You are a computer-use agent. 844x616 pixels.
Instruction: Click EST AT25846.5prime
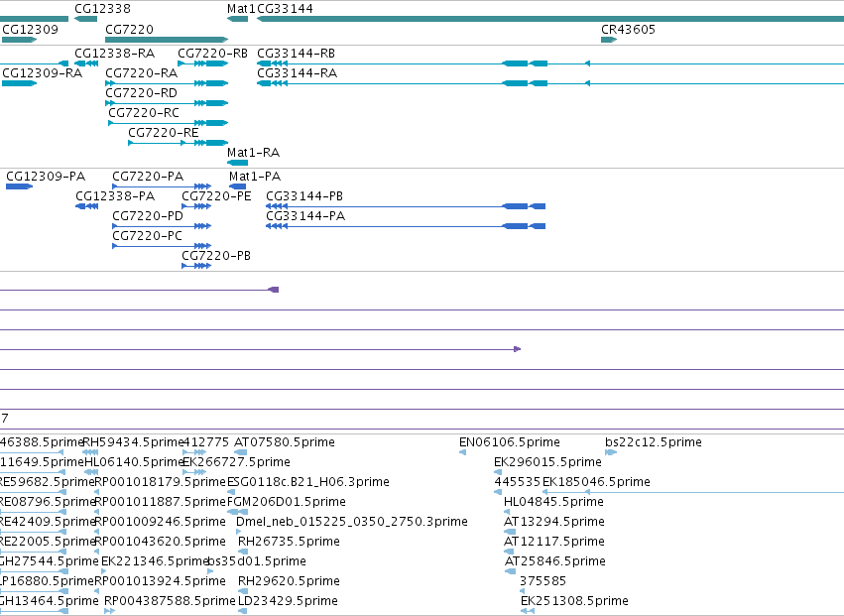pos(555,561)
